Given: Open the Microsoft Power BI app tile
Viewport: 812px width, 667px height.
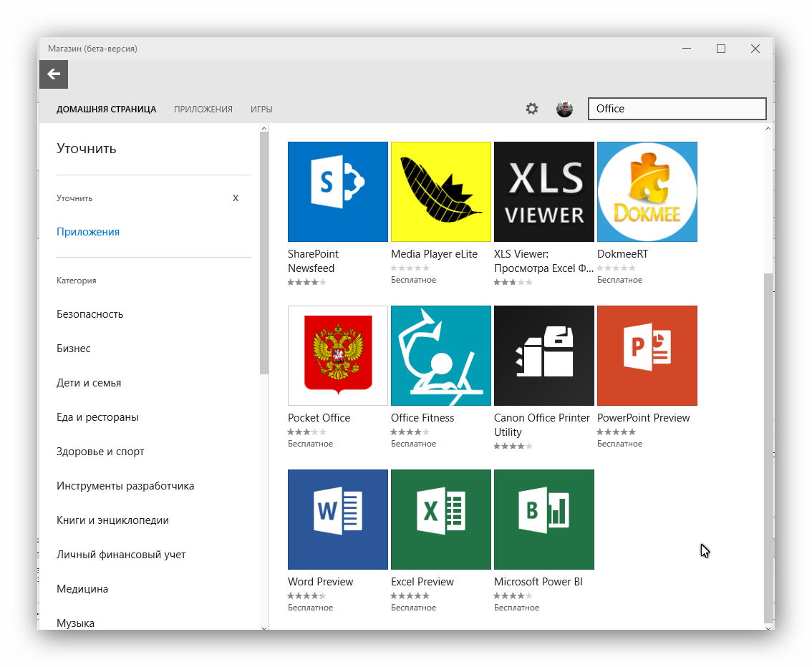Looking at the screenshot, I should [543, 520].
